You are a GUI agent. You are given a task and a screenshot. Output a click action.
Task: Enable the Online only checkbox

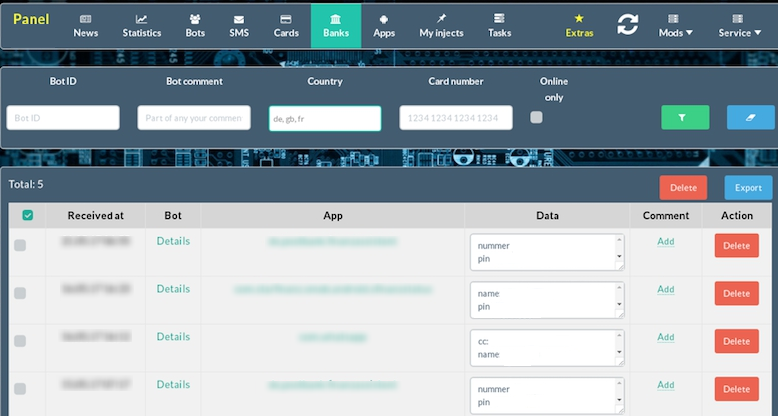537,117
